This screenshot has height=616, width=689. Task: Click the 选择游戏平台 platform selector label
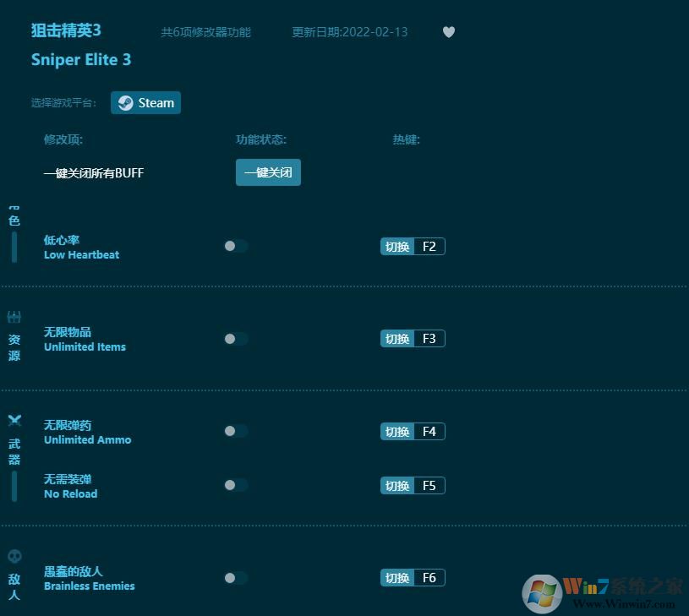(63, 102)
